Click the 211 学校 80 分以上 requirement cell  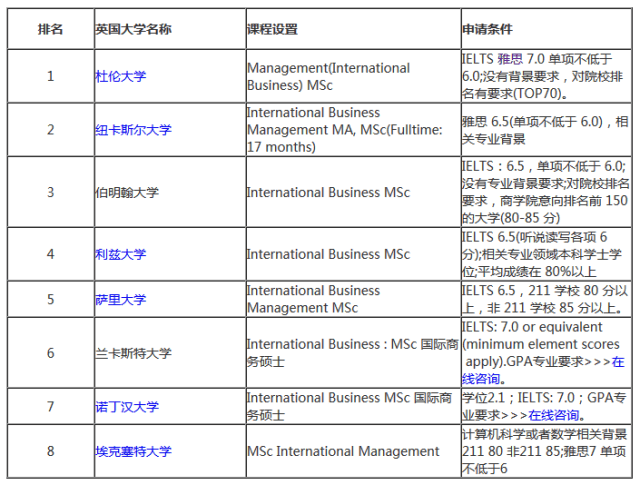(x=547, y=299)
